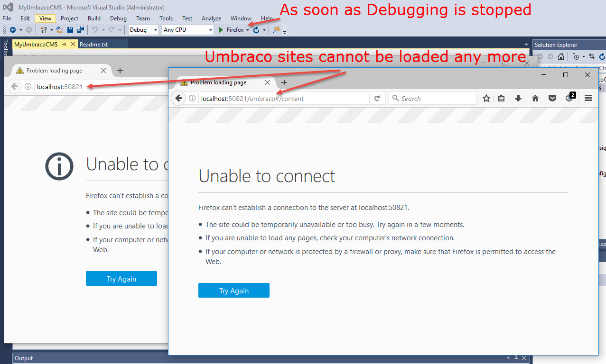Open Firefox downloads arrow icon
This screenshot has width=606, height=364.
click(x=518, y=98)
